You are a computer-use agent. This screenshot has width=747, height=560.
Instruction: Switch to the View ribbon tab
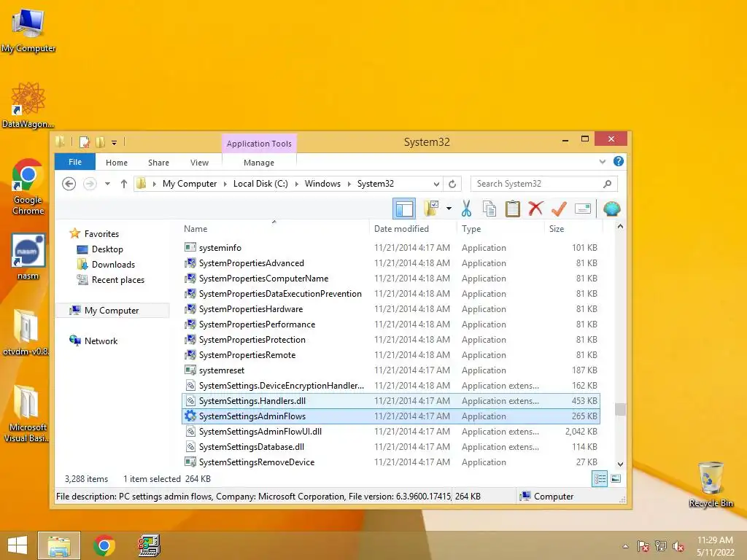point(200,163)
